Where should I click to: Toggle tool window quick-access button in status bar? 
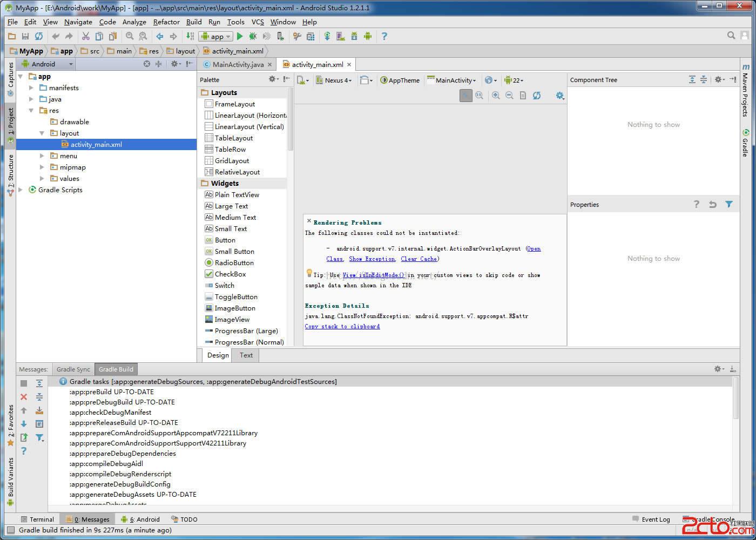click(x=10, y=530)
